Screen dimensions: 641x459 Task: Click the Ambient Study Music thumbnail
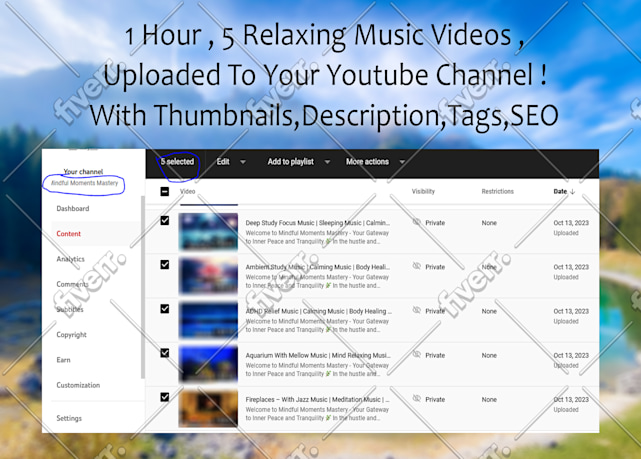(x=208, y=275)
